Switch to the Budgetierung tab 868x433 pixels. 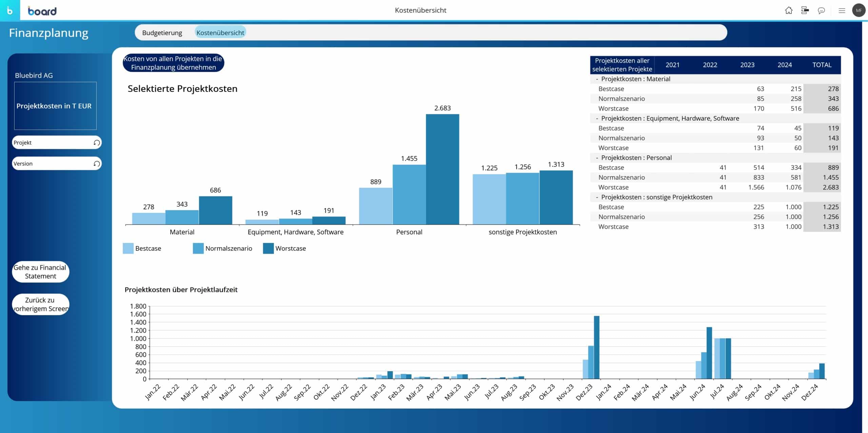(x=162, y=33)
